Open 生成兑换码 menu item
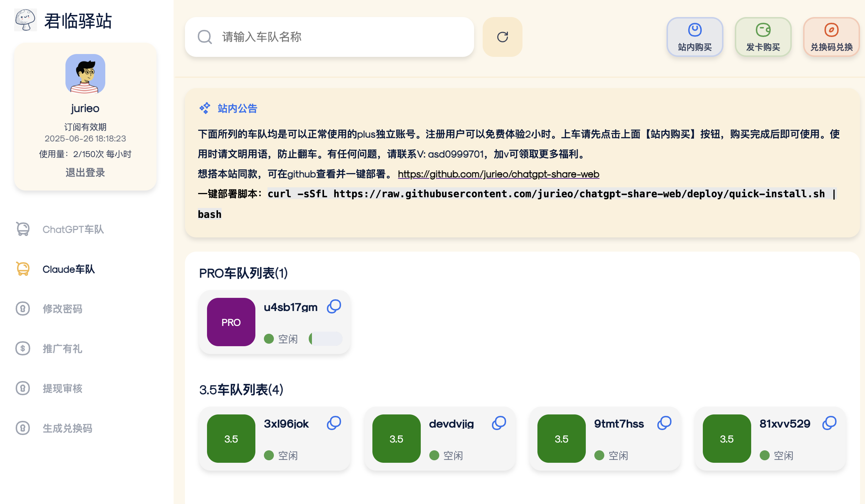Image resolution: width=865 pixels, height=504 pixels. click(x=67, y=428)
